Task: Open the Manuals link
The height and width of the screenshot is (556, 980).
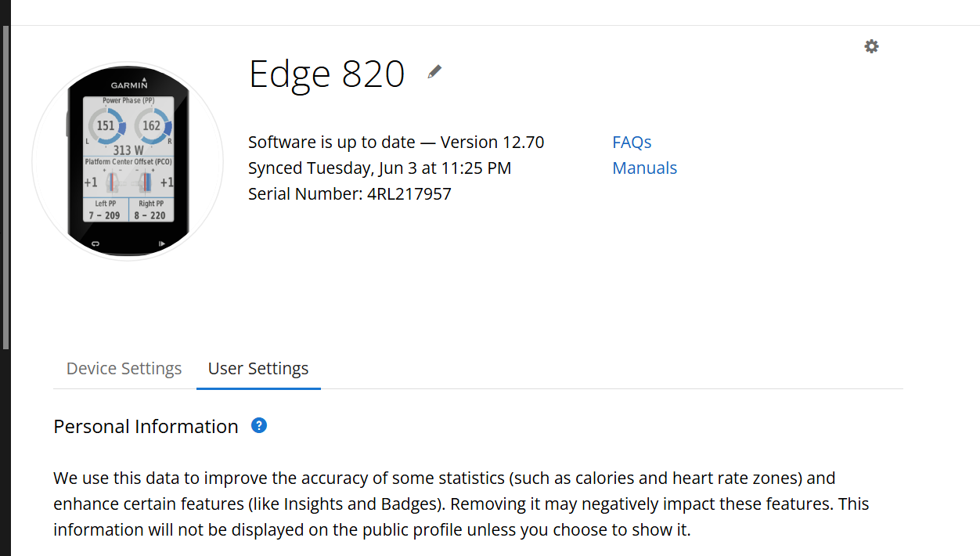Action: pos(644,168)
